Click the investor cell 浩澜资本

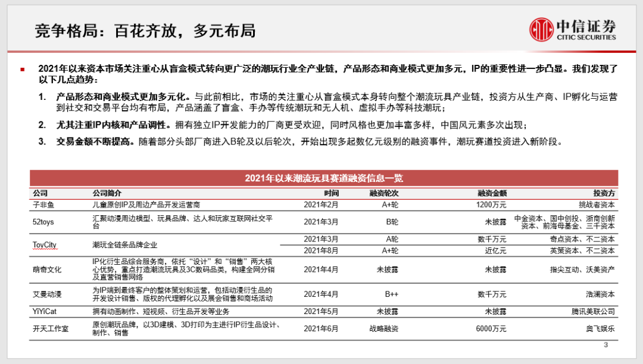click(600, 294)
